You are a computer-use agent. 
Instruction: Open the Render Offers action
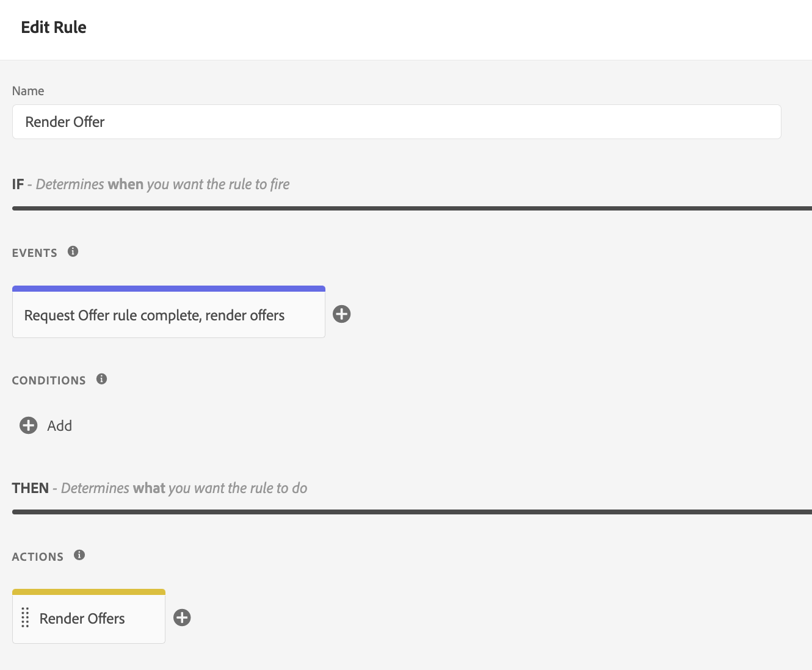(82, 619)
